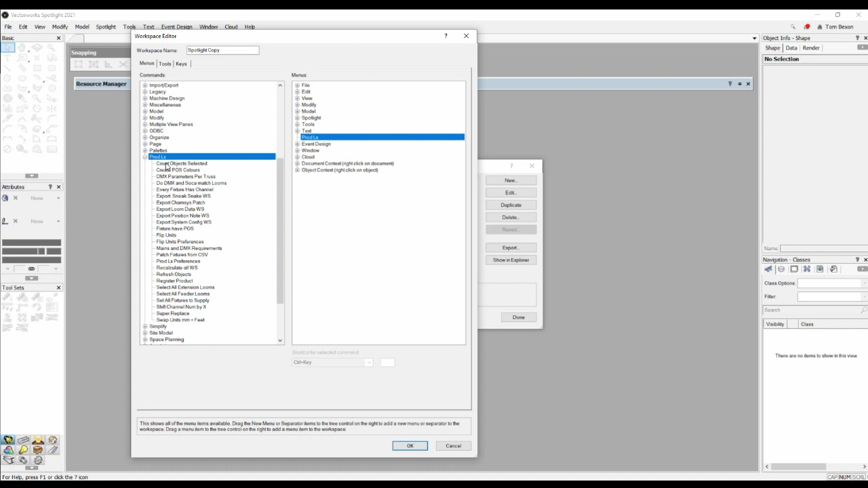Select Export Chamsys Patch command
Viewport: 868px width, 488px height.
coord(180,203)
